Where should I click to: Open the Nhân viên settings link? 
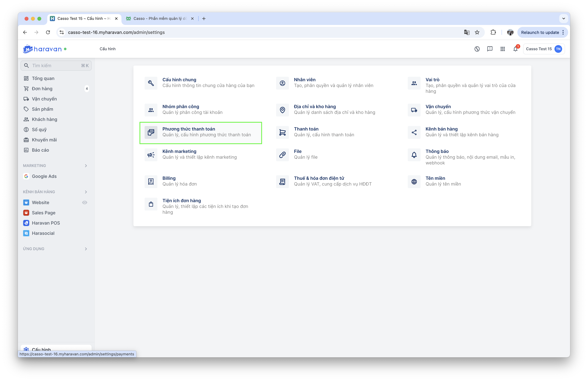(305, 80)
